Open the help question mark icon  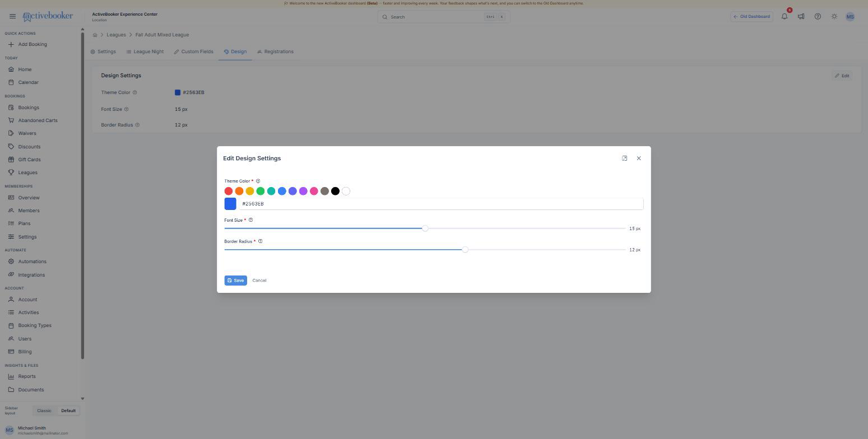818,16
